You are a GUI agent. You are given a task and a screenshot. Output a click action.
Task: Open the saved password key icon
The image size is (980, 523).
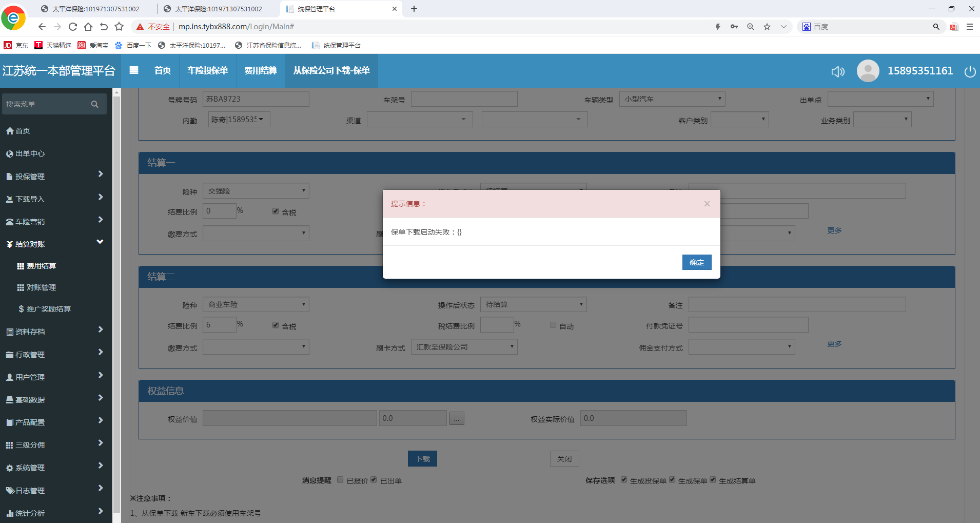734,27
